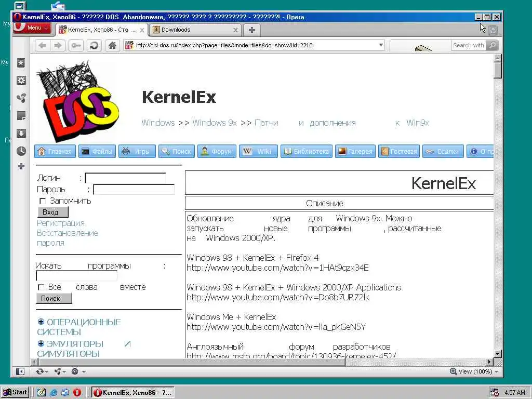Open Патчи и дополнения breadcrumb link
This screenshot has height=399, width=532.
pos(342,123)
